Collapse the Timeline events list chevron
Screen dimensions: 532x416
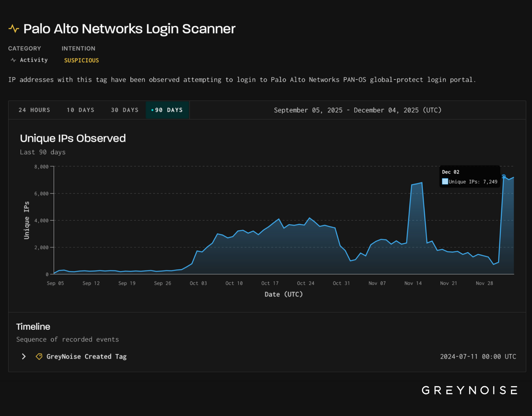click(23, 356)
